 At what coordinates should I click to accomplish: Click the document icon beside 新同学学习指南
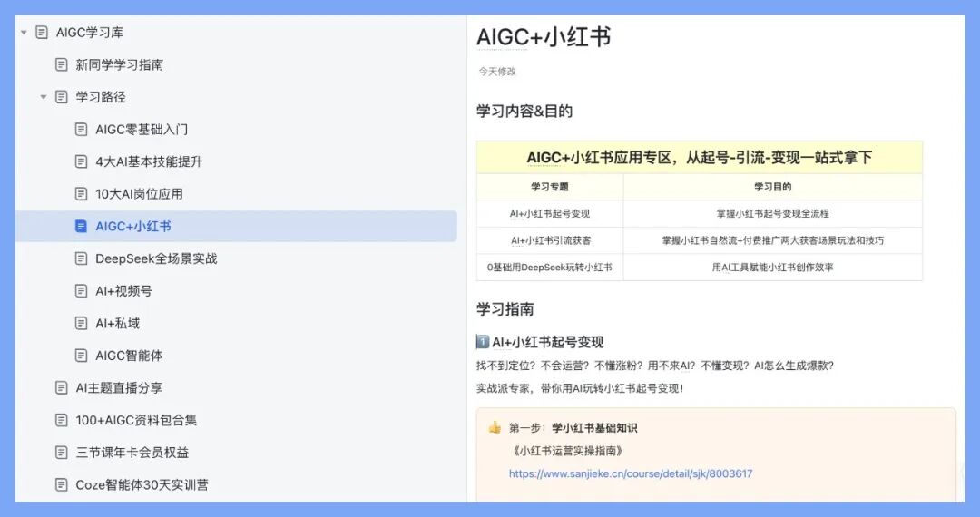(62, 64)
